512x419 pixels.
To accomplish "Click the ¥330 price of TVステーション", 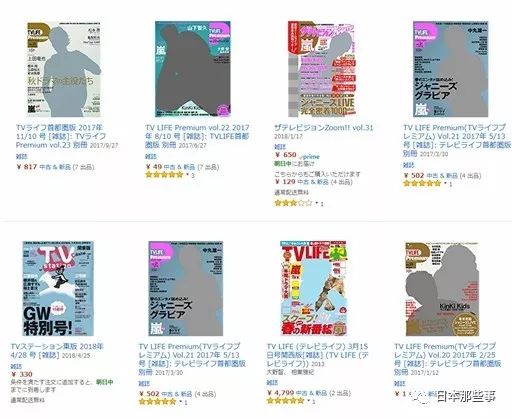I will [22, 374].
